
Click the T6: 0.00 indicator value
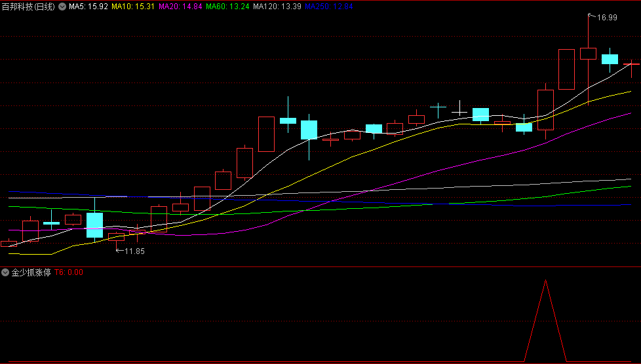[69, 272]
